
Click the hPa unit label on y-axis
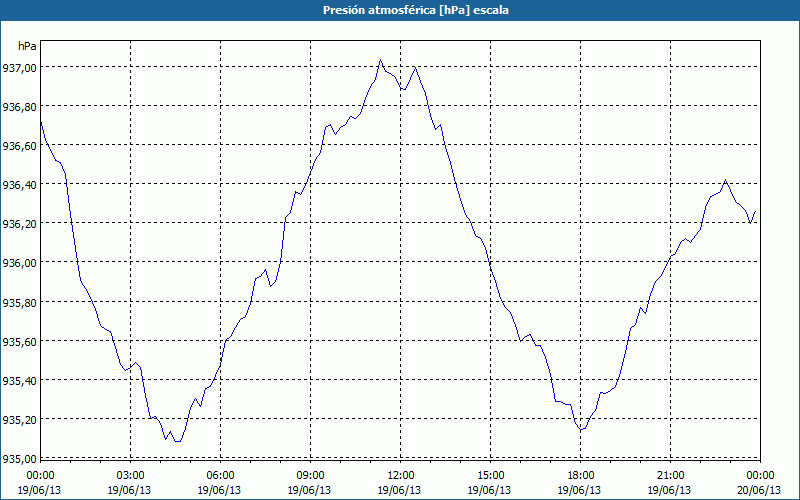(x=27, y=46)
